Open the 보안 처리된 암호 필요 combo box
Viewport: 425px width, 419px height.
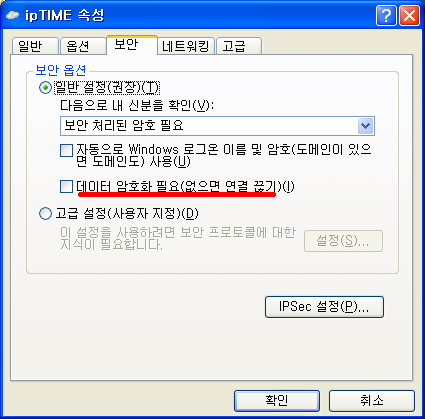pyautogui.click(x=217, y=126)
